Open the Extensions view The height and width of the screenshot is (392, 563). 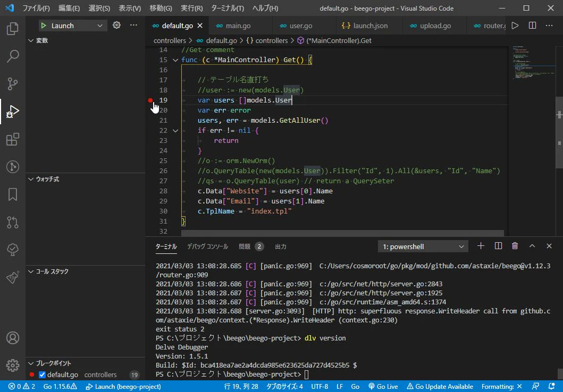[13, 139]
